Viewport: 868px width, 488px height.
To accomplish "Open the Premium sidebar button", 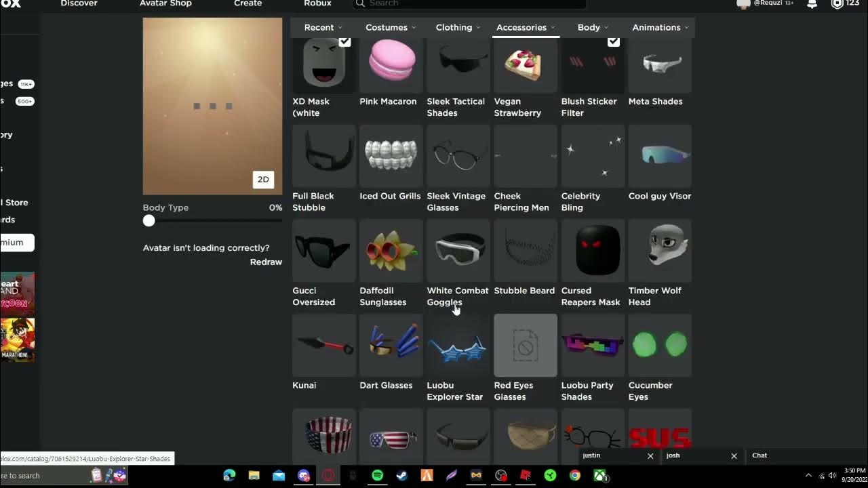I will [x=16, y=243].
